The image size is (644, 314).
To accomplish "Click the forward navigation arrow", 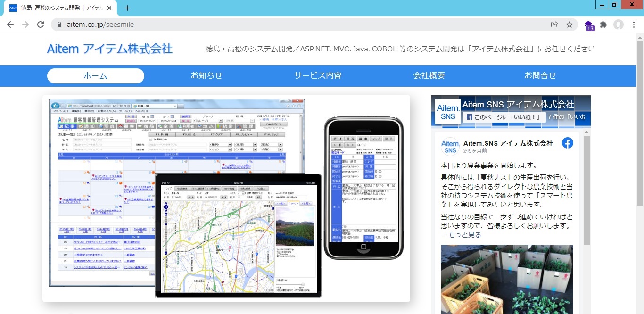I will pyautogui.click(x=25, y=24).
